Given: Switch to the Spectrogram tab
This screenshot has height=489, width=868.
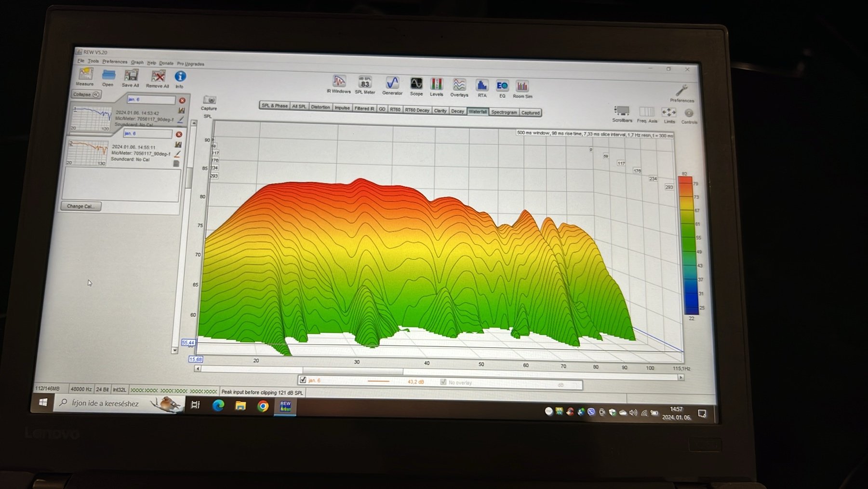Looking at the screenshot, I should pyautogui.click(x=504, y=112).
